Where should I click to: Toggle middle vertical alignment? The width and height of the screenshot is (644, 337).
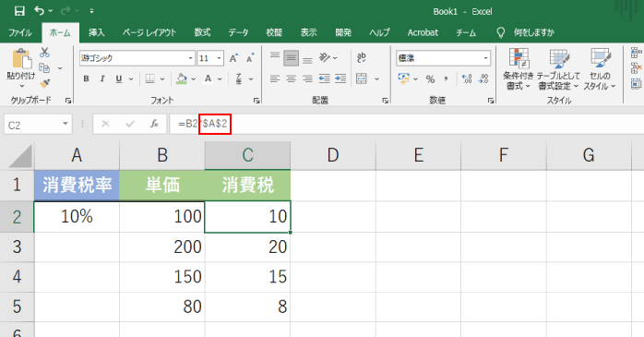[x=292, y=58]
